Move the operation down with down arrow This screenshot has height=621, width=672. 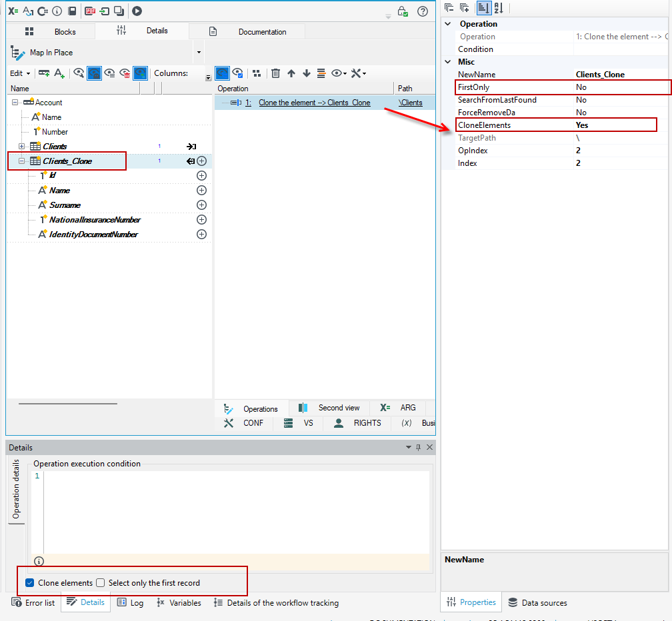(x=307, y=73)
